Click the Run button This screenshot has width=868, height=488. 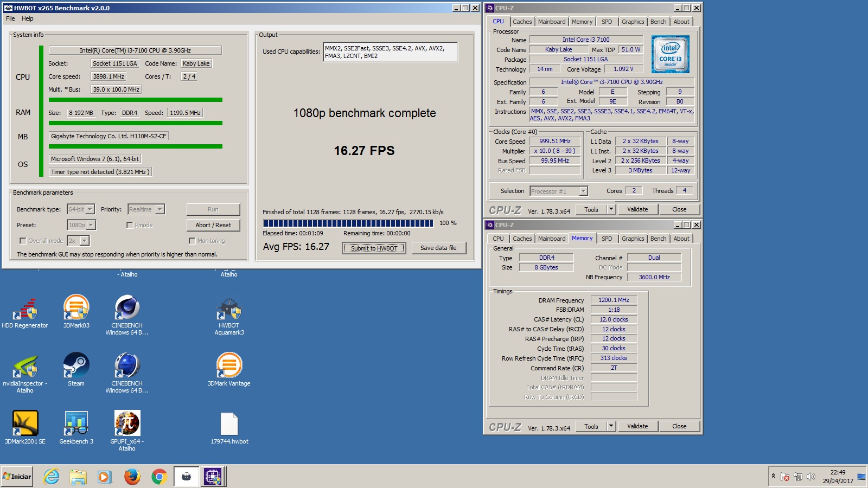(x=213, y=209)
